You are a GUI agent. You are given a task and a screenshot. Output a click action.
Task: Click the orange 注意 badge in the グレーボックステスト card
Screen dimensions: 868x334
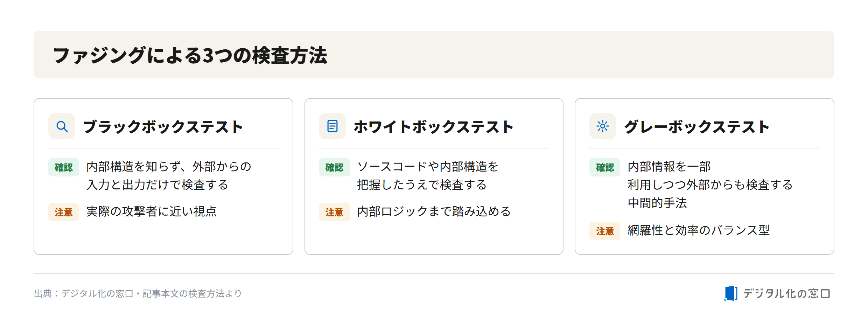[605, 231]
